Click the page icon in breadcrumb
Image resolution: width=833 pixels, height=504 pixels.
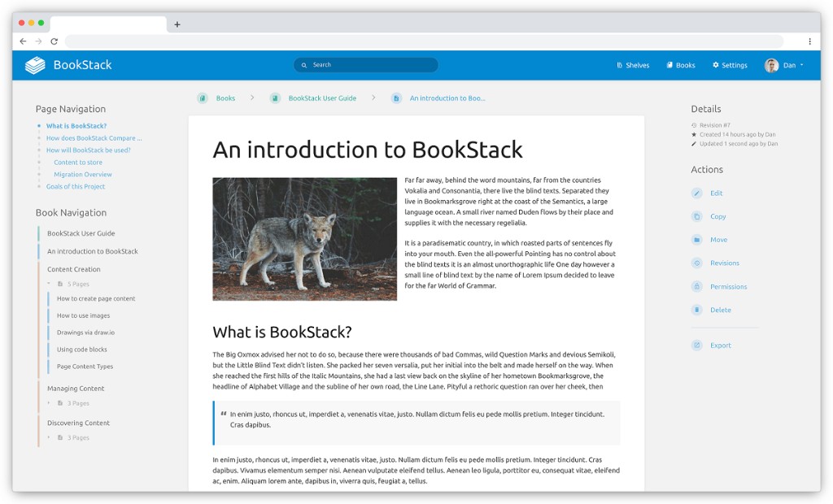396,98
